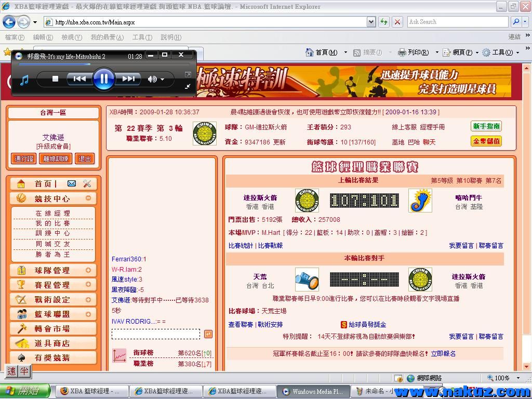Click the browser Forward button
532x399 pixels.
pyautogui.click(x=23, y=22)
